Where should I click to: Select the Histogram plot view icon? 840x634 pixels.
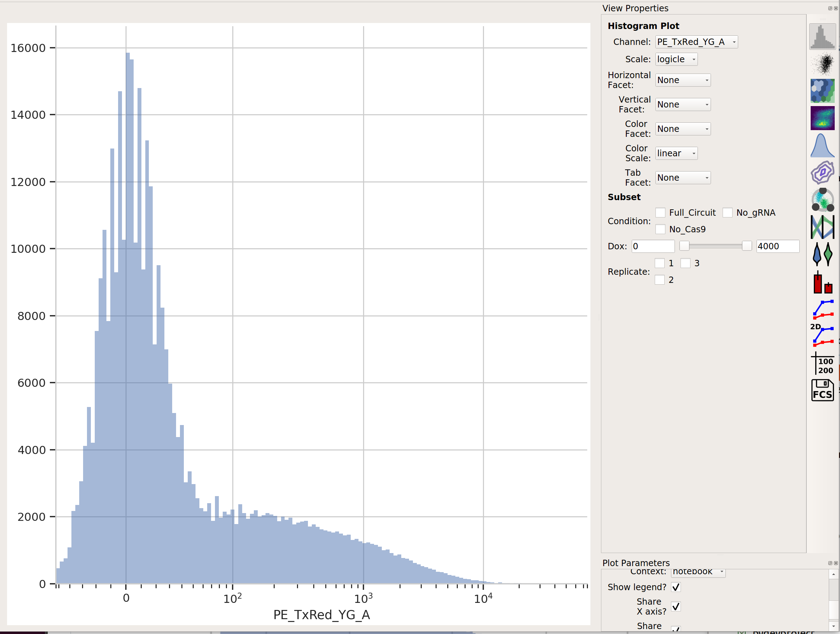point(822,36)
